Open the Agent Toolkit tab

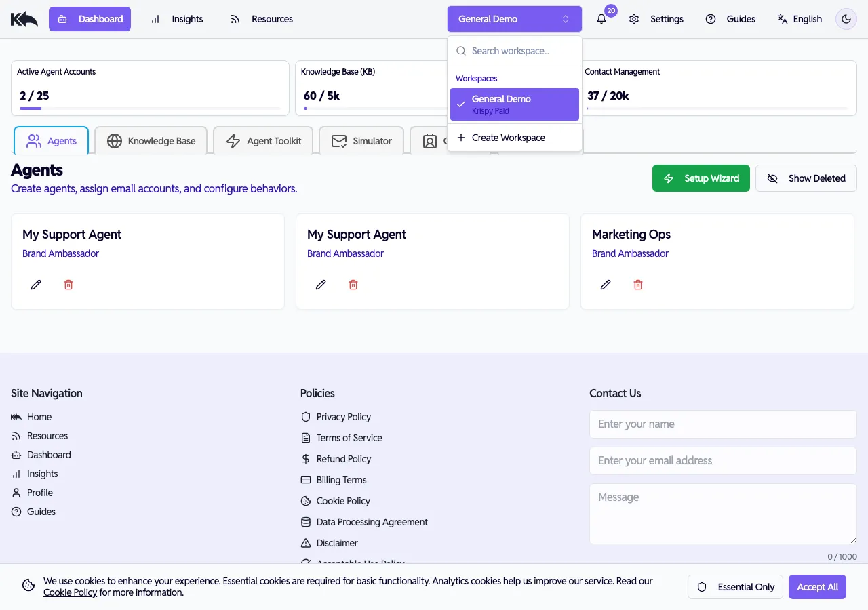[x=263, y=141]
